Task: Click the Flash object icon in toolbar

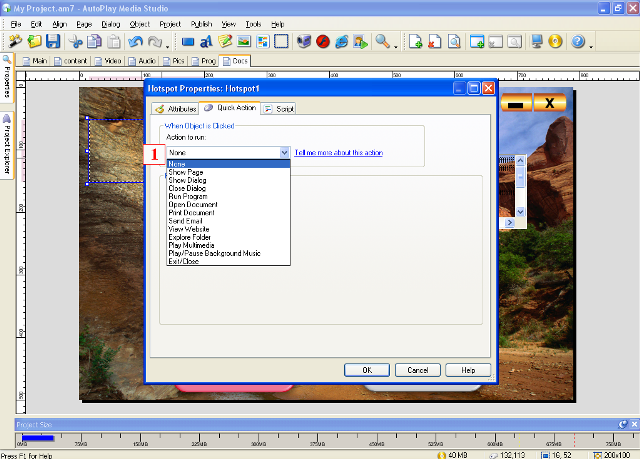Action: coord(323,42)
